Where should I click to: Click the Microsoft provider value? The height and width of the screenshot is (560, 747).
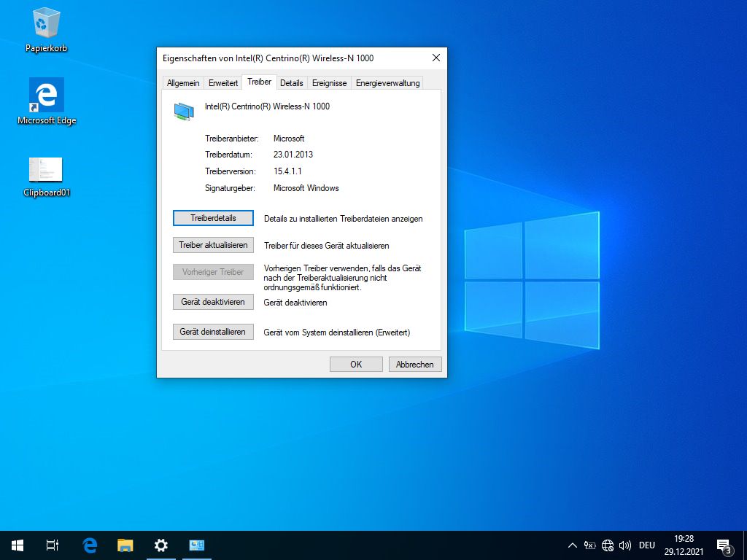289,139
